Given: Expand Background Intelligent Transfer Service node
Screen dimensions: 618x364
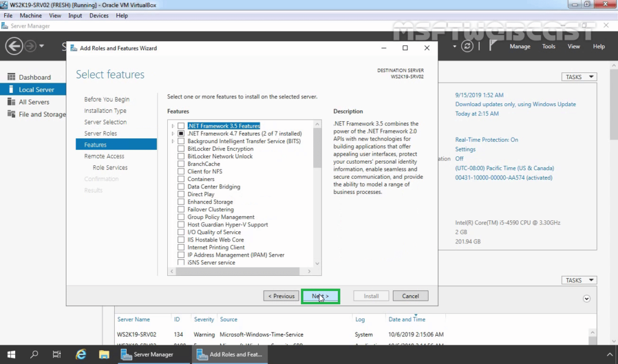Looking at the screenshot, I should point(173,141).
